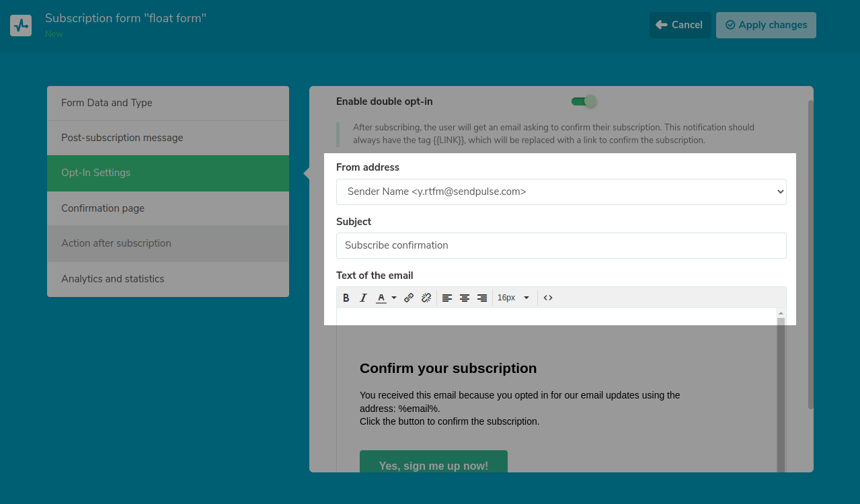Click the Bold formatting icon
The image size is (860, 504).
pyautogui.click(x=346, y=298)
